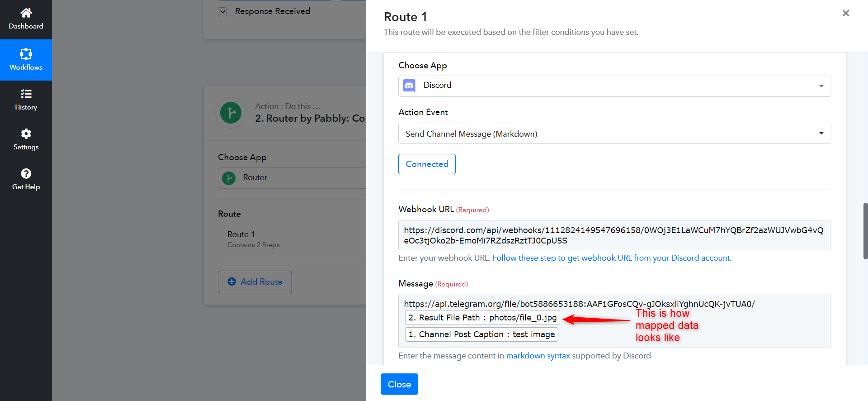Click the green Router step icon in header
868x401 pixels.
(x=231, y=113)
